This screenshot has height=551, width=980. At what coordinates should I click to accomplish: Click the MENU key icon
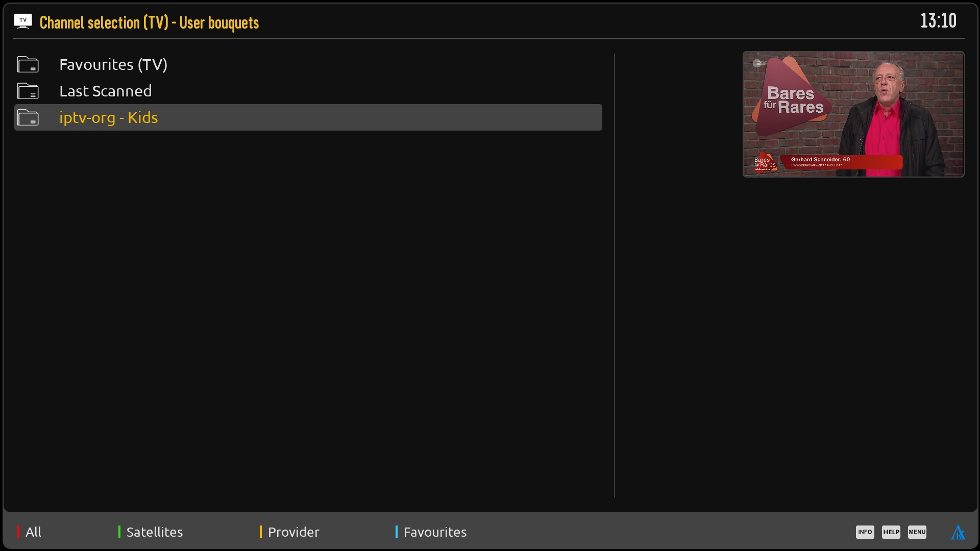pyautogui.click(x=917, y=532)
